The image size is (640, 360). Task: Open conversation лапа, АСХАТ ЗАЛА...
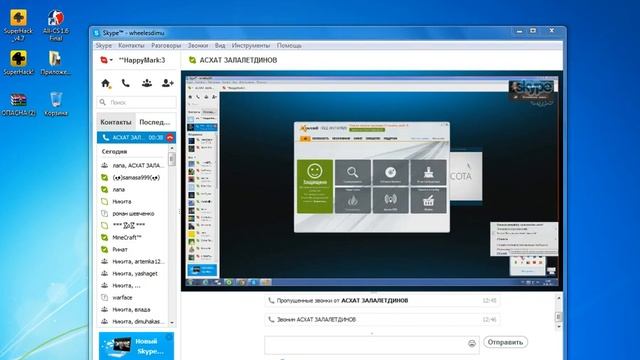click(132, 165)
